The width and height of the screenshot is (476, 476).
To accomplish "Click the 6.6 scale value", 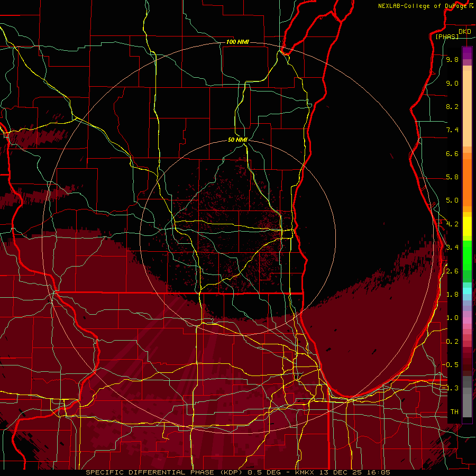I will [x=452, y=153].
